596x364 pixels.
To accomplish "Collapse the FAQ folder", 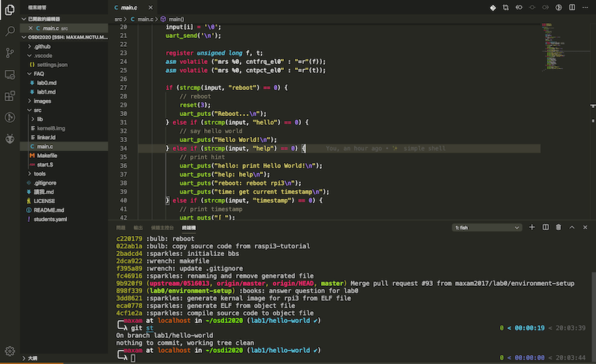I will point(39,74).
